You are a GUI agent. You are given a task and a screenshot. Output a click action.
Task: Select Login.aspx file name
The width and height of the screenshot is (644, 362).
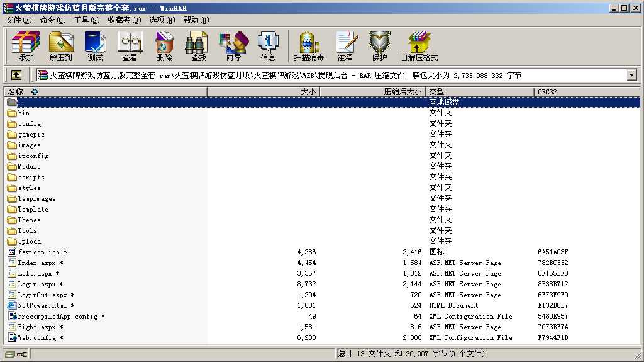coord(40,285)
